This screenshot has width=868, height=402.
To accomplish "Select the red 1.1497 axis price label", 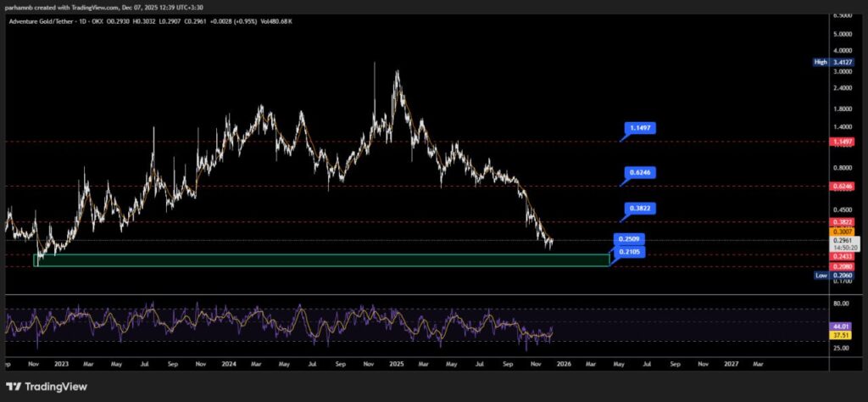I will [842, 142].
